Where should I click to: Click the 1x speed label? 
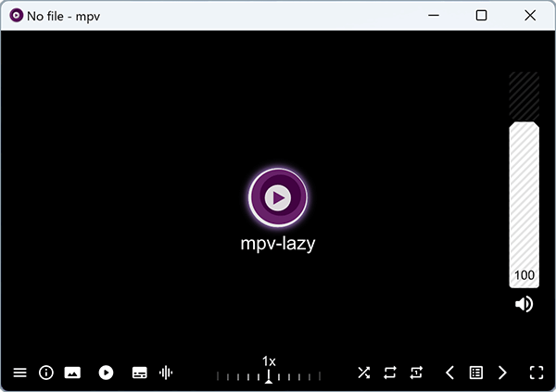coord(269,361)
